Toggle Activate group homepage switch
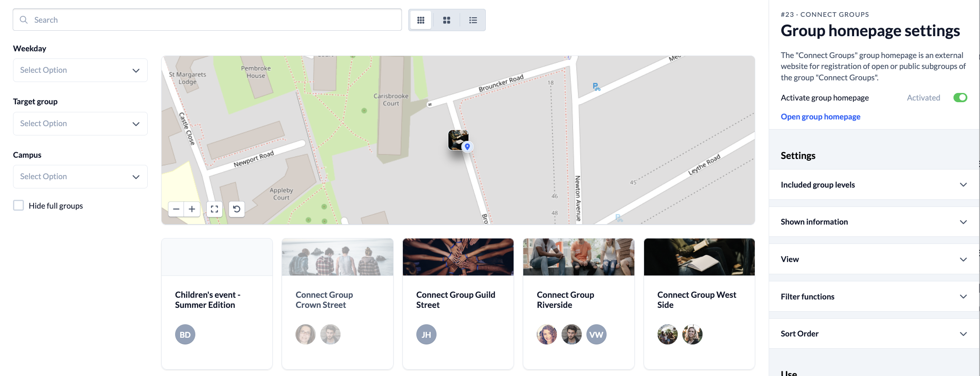Screen dimensions: 980x376 point(960,98)
